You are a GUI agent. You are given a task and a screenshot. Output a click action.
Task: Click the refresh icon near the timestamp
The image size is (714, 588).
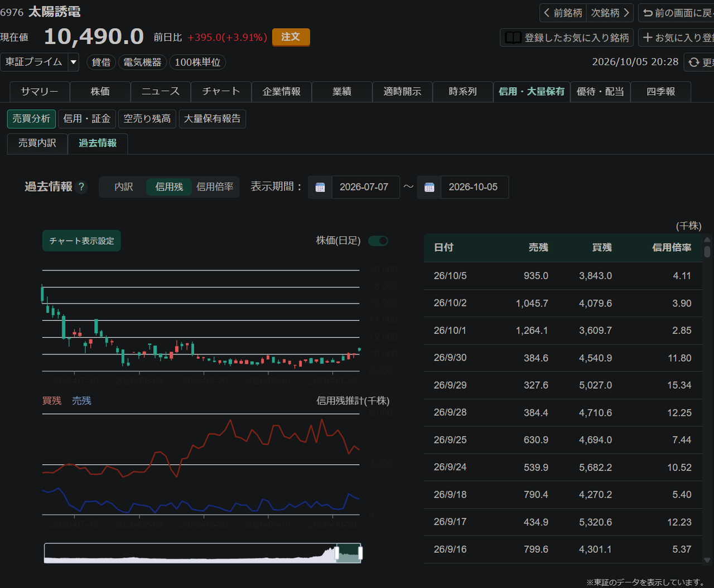(x=694, y=62)
